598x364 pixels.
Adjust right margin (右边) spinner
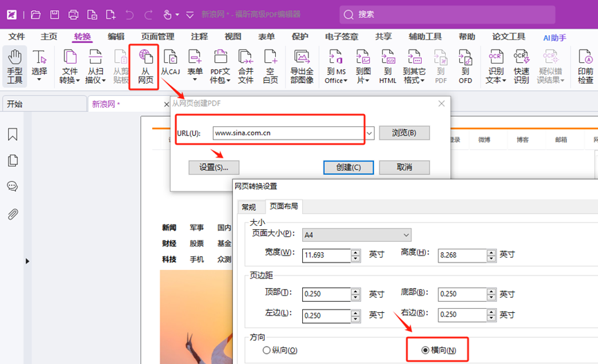point(492,315)
